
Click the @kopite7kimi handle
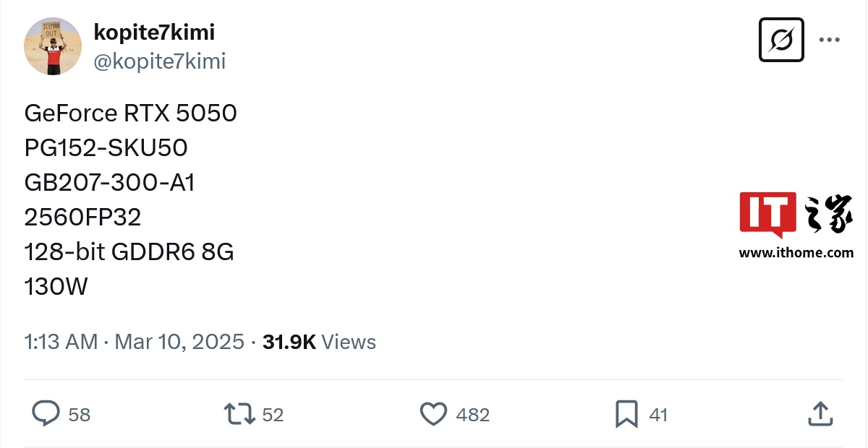tap(160, 61)
